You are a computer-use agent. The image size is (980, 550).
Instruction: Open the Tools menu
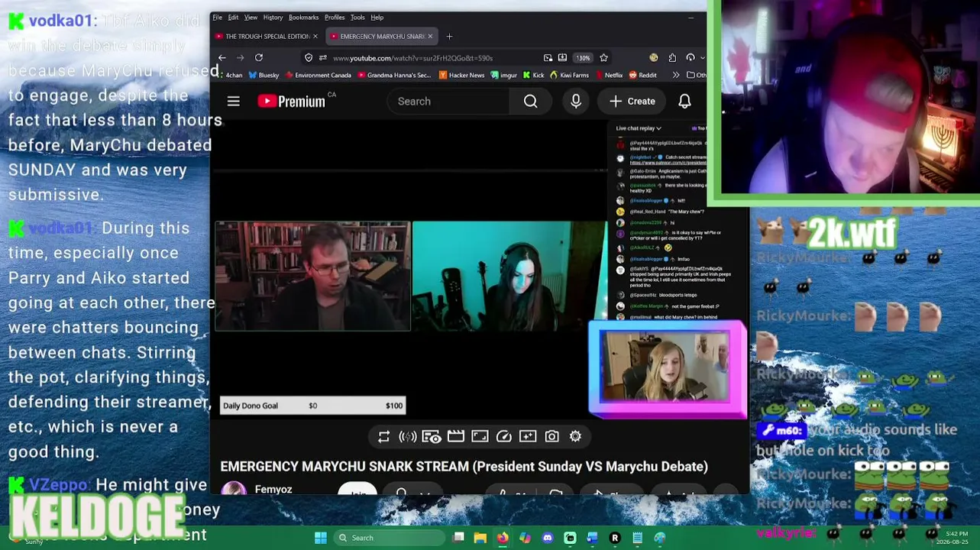[357, 18]
